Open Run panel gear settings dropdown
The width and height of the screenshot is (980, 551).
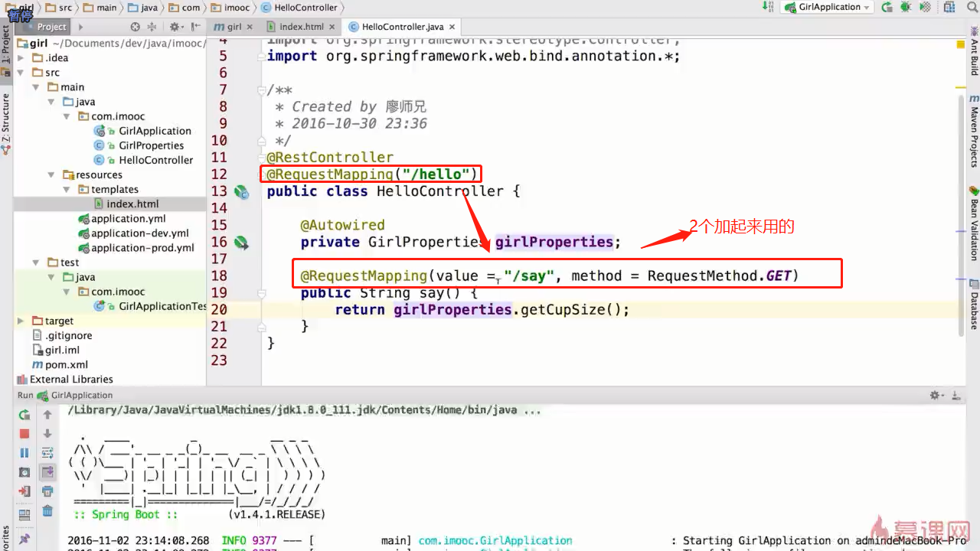pos(937,396)
